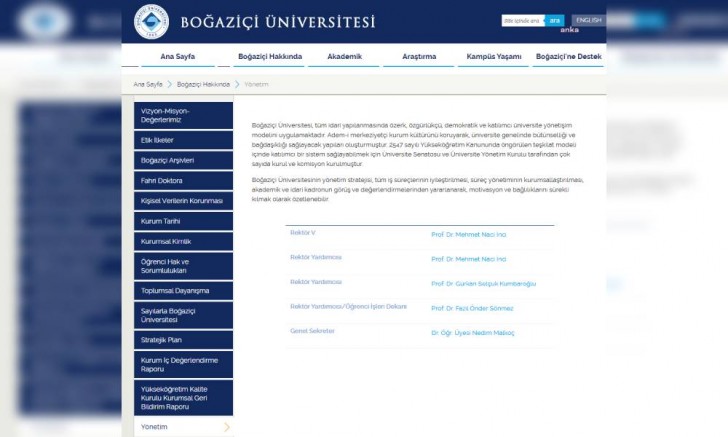Click the 'Rektör V.' label
The width and height of the screenshot is (728, 437).
[x=303, y=233]
